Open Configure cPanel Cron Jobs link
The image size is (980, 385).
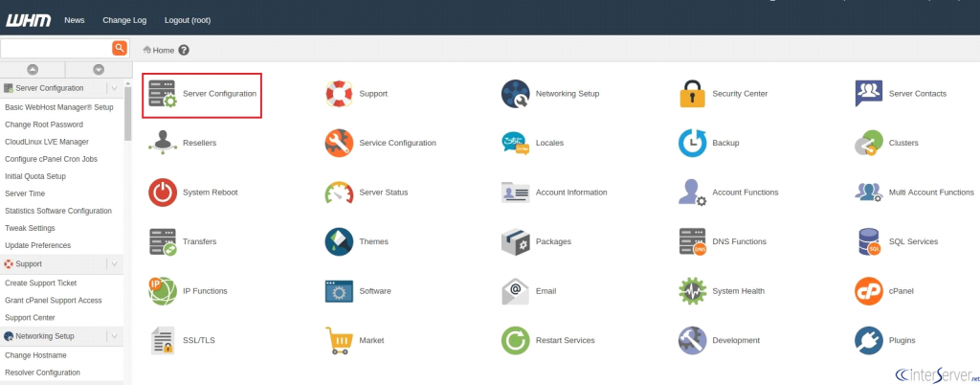52,159
